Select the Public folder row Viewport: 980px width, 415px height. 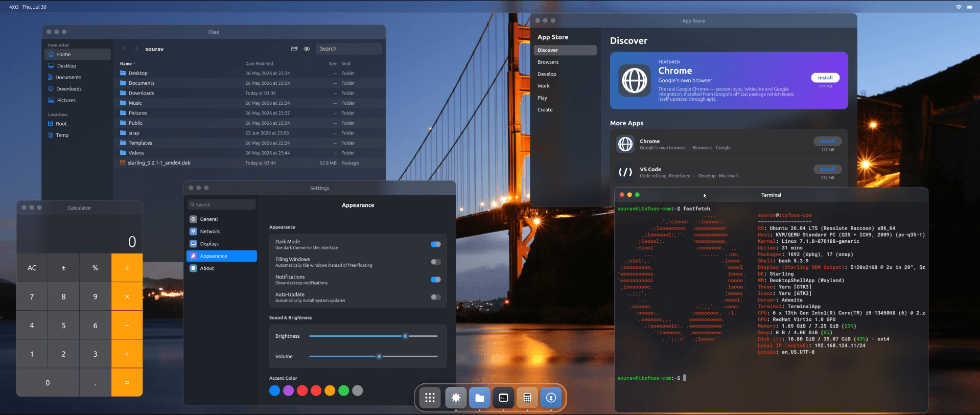pyautogui.click(x=250, y=123)
